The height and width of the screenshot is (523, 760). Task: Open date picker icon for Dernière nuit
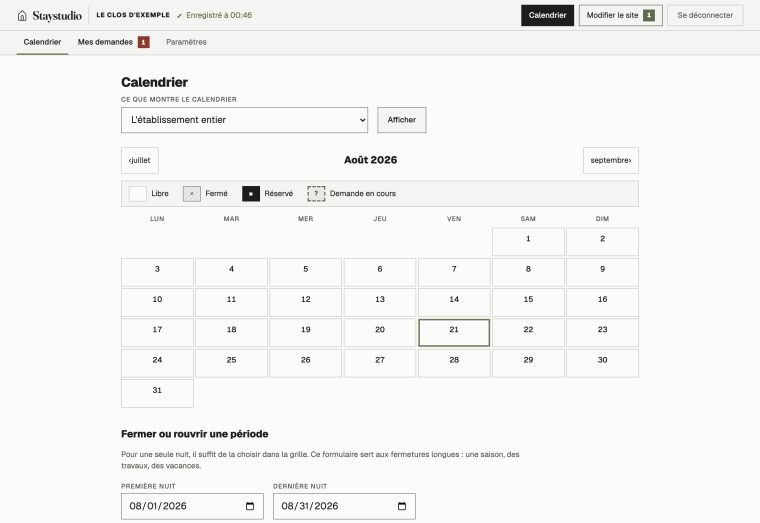(402, 506)
